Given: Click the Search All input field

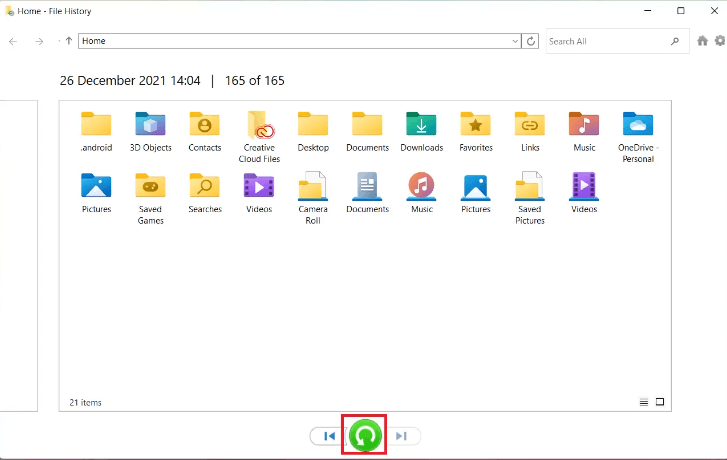Looking at the screenshot, I should pos(606,41).
